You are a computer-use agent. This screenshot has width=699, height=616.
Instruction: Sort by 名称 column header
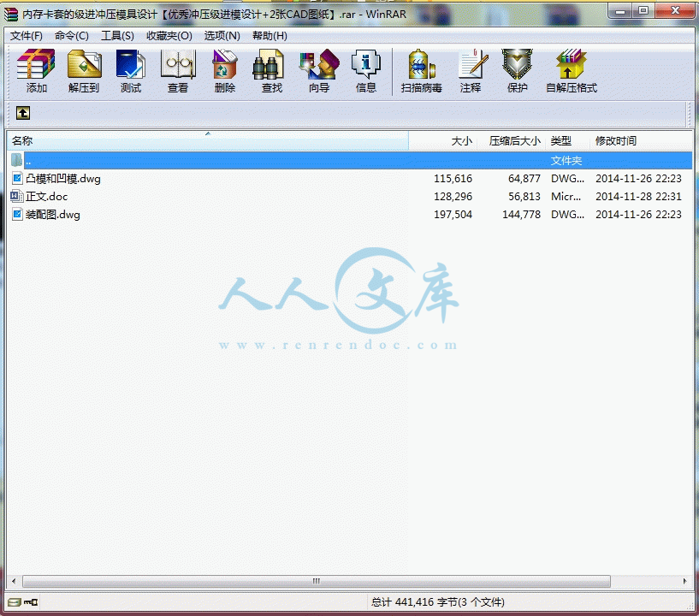(208, 141)
